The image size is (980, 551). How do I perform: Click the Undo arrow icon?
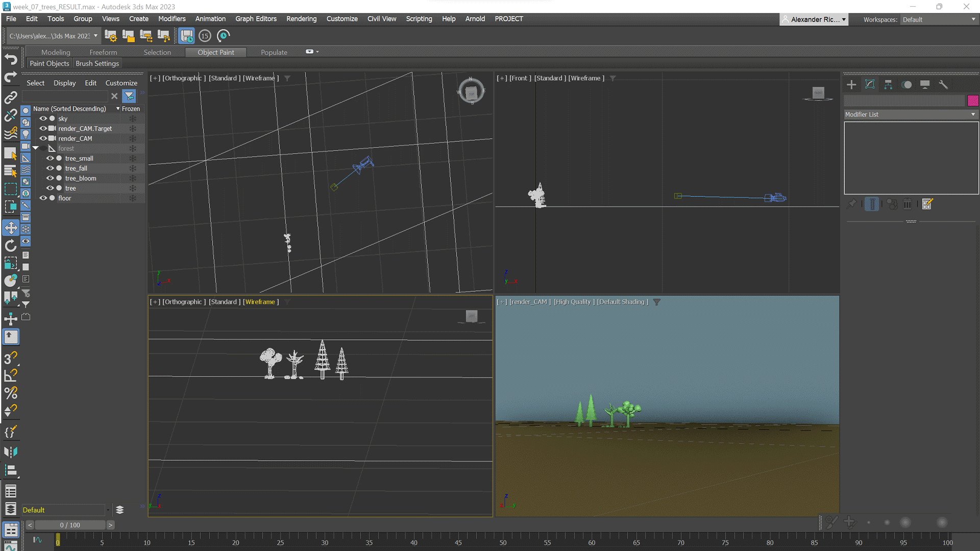(x=11, y=59)
